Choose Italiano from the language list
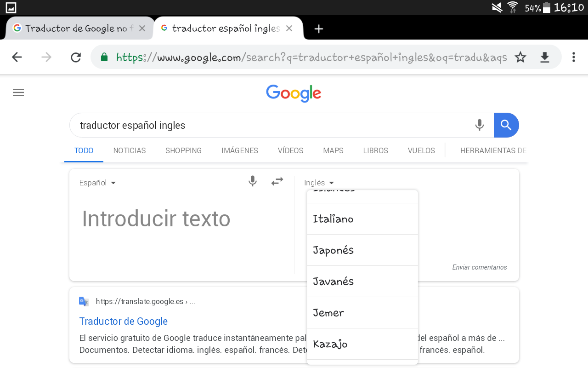The width and height of the screenshot is (588, 368). 362,219
